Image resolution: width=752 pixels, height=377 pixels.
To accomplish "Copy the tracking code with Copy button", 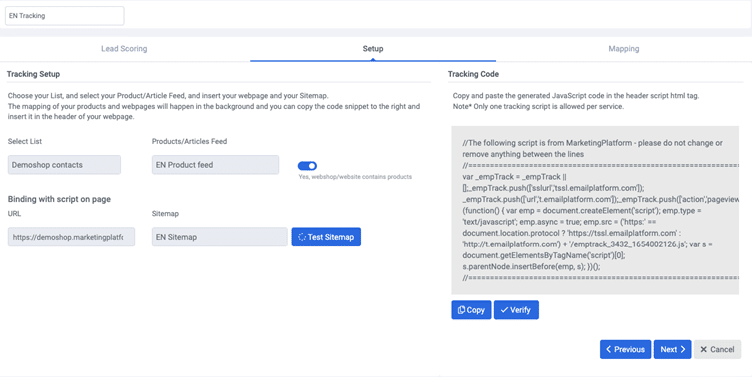I will (x=471, y=310).
